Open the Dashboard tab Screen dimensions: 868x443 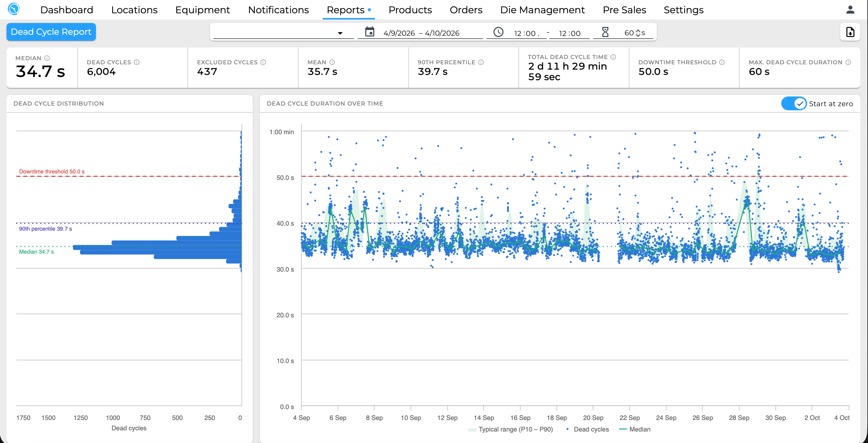[x=67, y=10]
